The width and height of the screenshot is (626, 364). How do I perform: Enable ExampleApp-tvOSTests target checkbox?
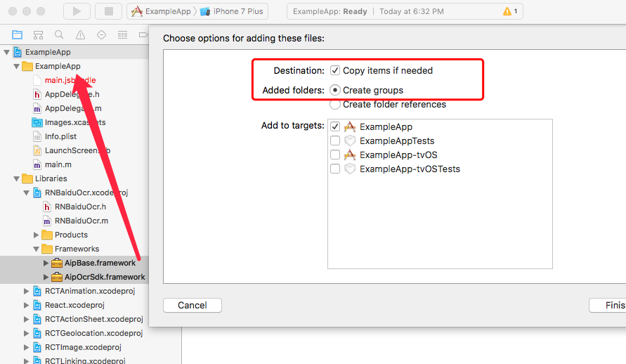coord(335,169)
